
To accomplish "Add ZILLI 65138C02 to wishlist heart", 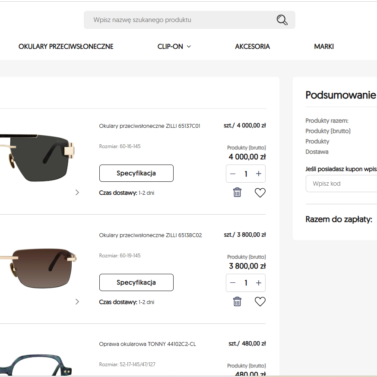I will (260, 302).
